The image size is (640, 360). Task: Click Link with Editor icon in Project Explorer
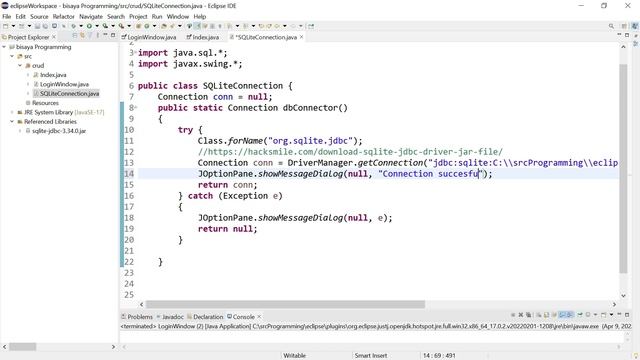pos(82,36)
